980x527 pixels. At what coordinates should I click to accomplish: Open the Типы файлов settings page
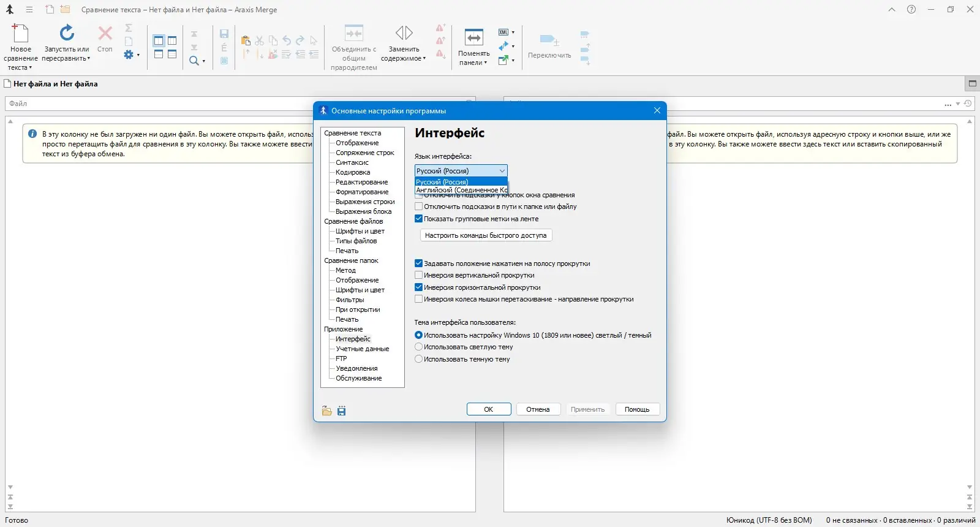(x=356, y=241)
